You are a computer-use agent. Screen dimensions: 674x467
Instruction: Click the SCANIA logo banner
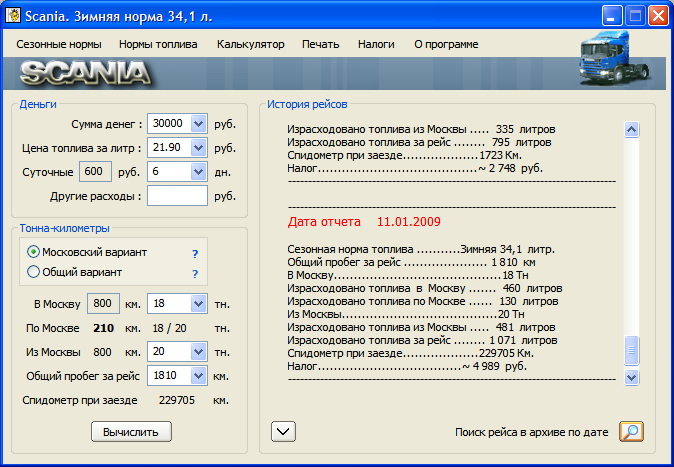[85, 73]
